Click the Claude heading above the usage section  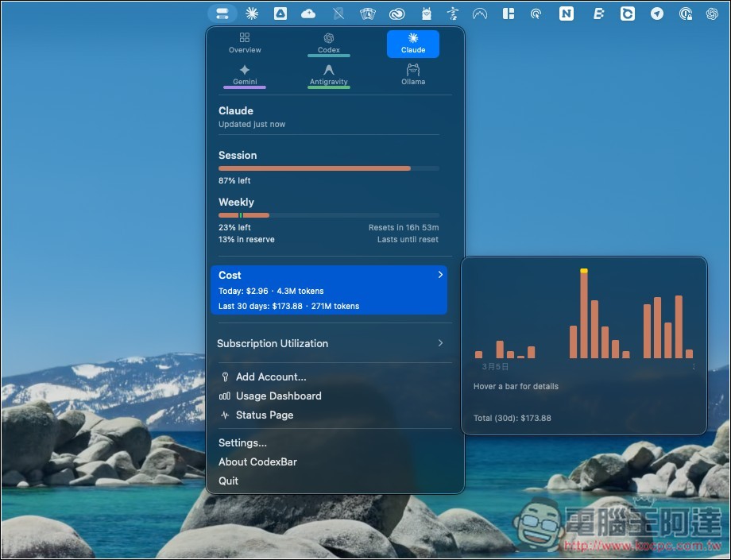(x=236, y=111)
